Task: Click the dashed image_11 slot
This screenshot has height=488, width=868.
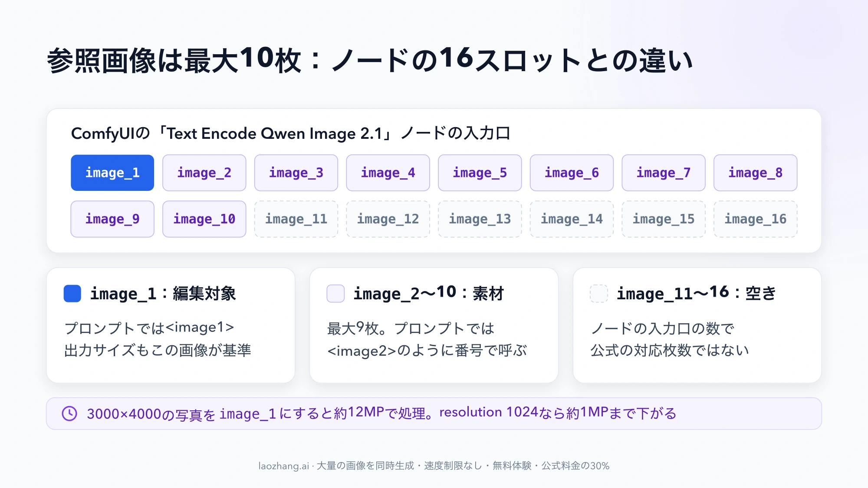Action: pos(296,219)
